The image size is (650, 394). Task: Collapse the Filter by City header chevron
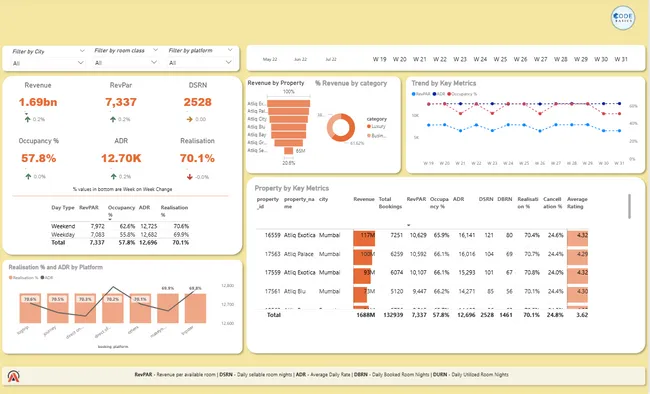[x=82, y=51]
